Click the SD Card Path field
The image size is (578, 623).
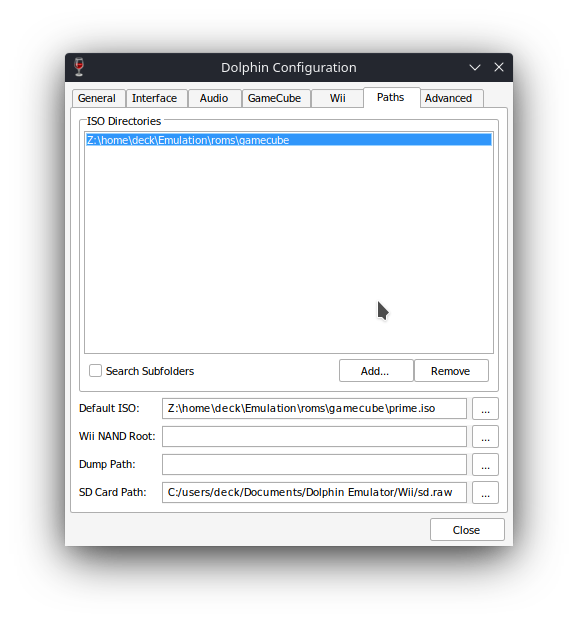click(x=314, y=492)
